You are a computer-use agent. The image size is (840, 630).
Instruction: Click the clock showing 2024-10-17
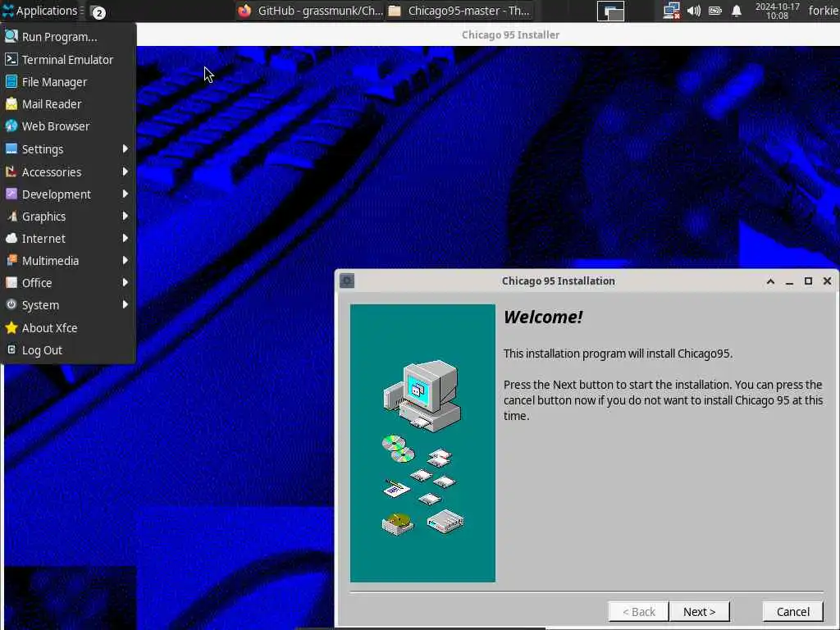778,11
